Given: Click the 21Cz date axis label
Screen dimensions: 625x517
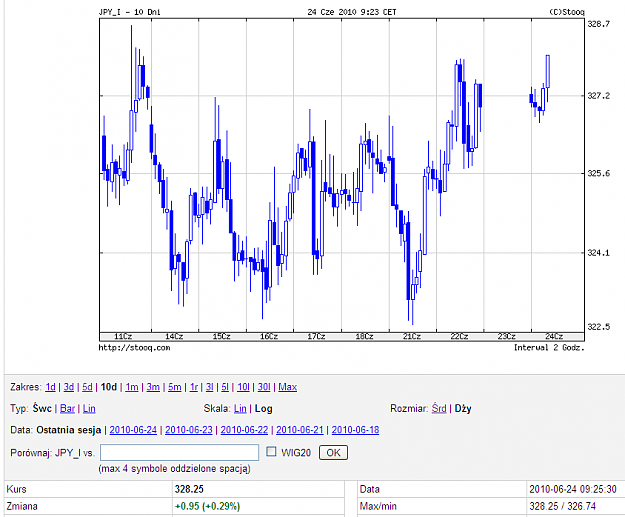Looking at the screenshot, I should (412, 336).
